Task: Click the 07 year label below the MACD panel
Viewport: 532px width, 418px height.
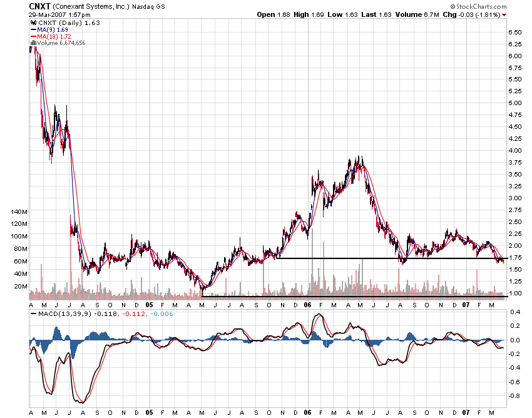Action: pos(466,412)
